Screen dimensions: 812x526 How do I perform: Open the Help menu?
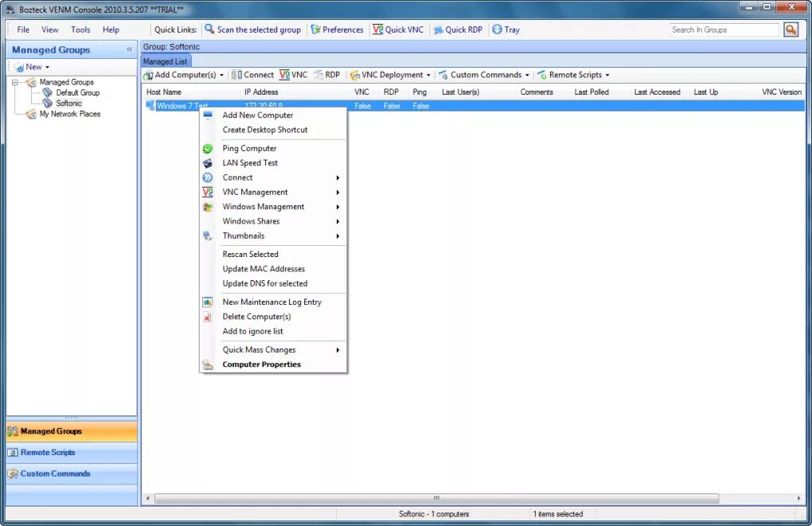click(x=111, y=29)
